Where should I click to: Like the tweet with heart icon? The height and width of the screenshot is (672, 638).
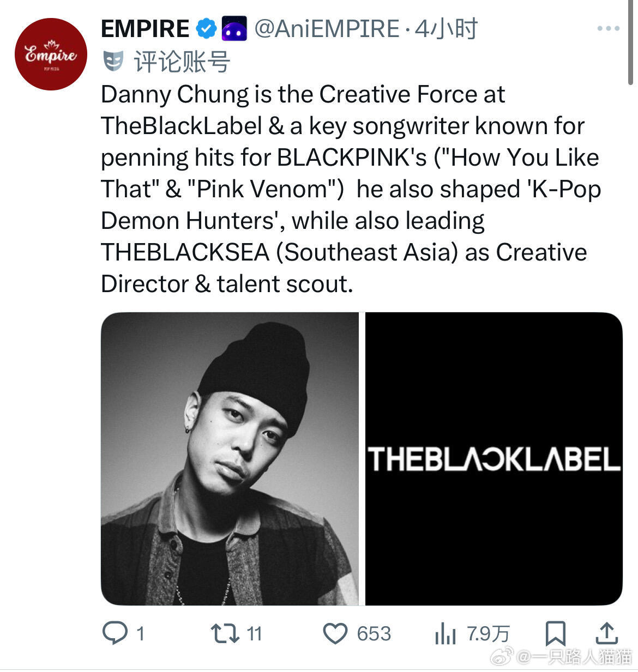(335, 633)
